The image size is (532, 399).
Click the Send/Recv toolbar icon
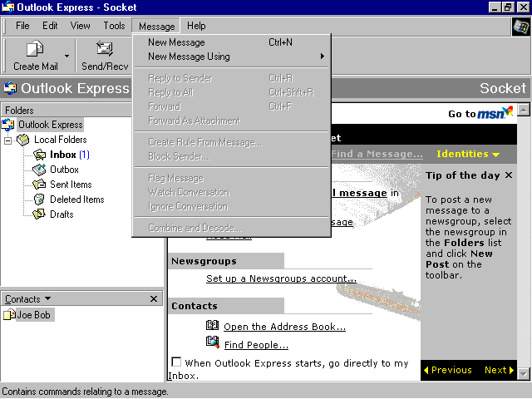coord(105,49)
